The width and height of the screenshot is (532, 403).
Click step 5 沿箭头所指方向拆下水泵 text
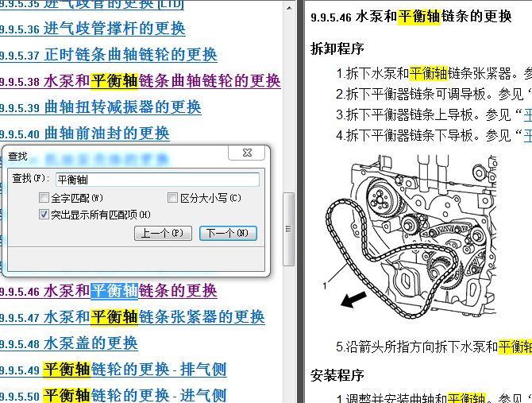pos(434,347)
